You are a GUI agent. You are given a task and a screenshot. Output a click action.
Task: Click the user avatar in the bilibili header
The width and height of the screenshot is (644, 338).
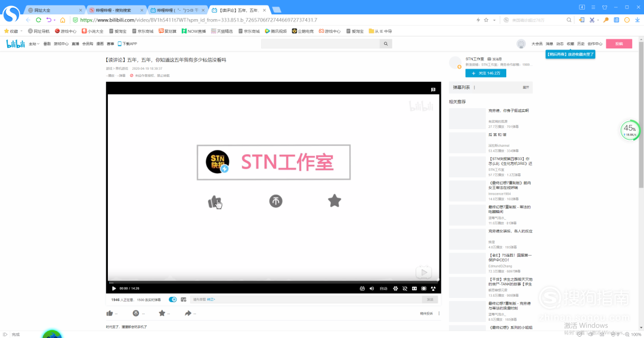point(521,44)
